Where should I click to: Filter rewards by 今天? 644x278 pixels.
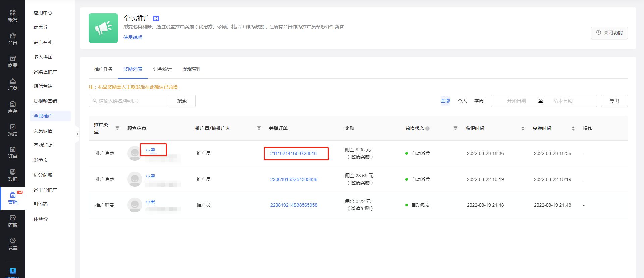(462, 101)
